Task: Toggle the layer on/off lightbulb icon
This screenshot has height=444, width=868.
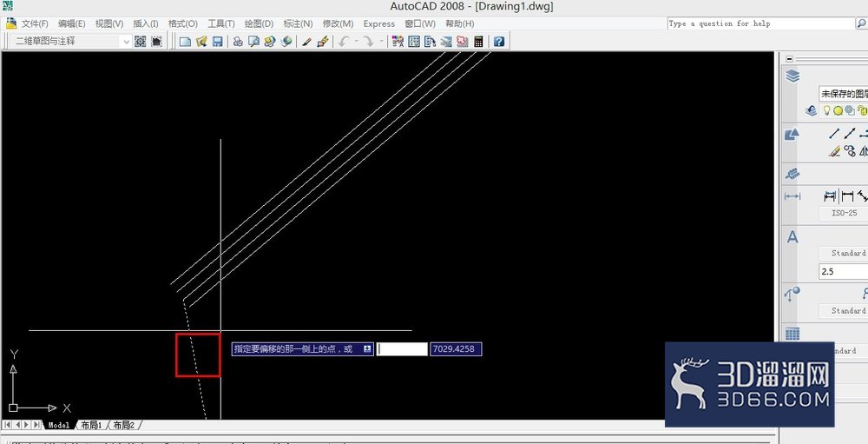Action: click(x=826, y=111)
